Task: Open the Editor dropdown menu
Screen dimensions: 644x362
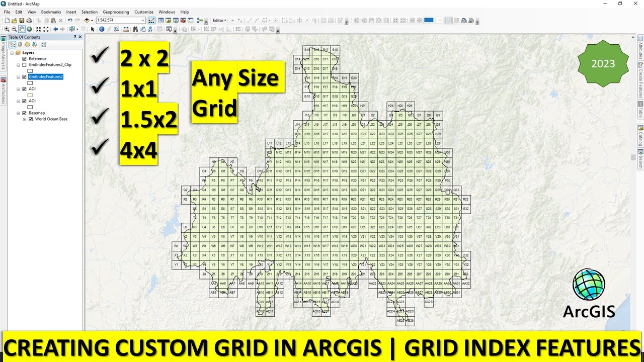Action: pos(219,20)
